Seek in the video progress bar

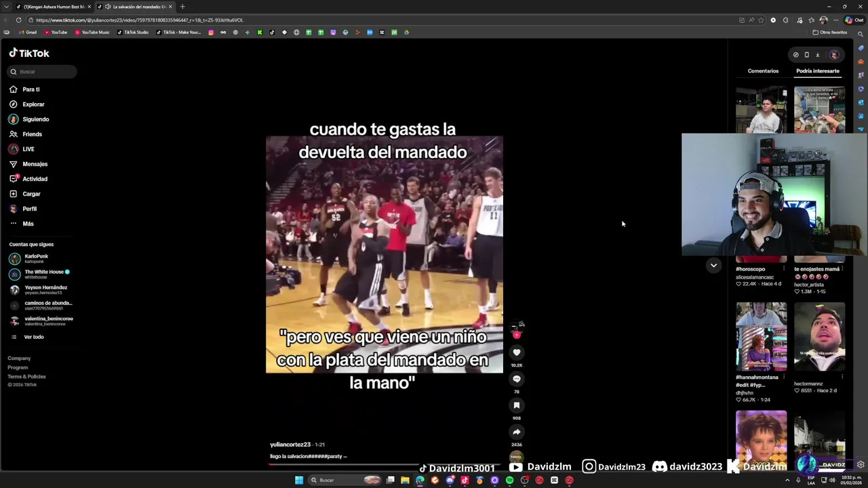pyautogui.click(x=384, y=464)
